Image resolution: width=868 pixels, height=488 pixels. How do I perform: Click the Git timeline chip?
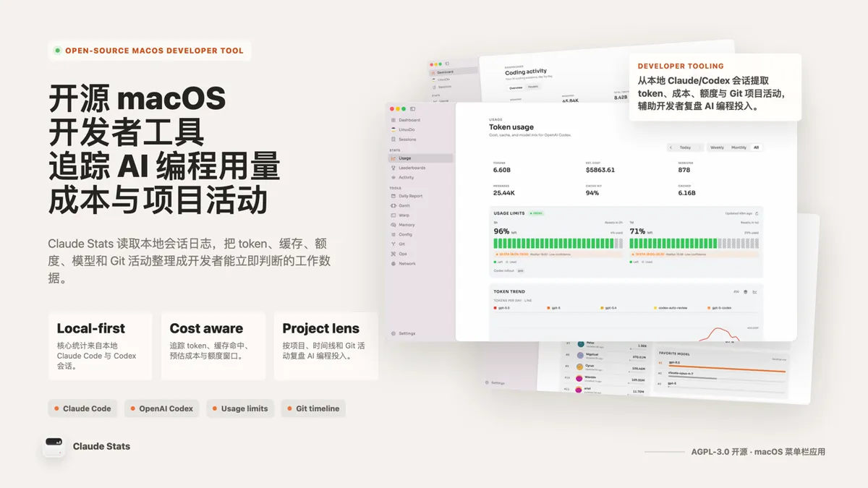point(313,408)
